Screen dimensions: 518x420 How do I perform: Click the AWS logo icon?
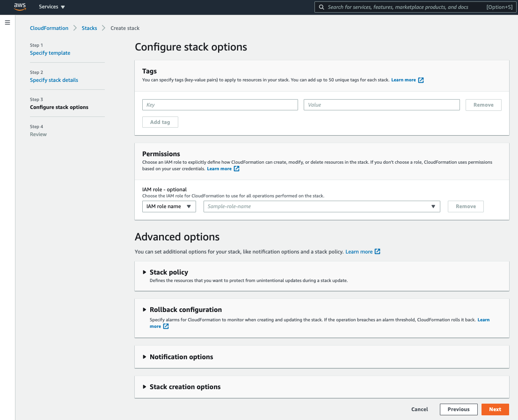(x=20, y=7)
